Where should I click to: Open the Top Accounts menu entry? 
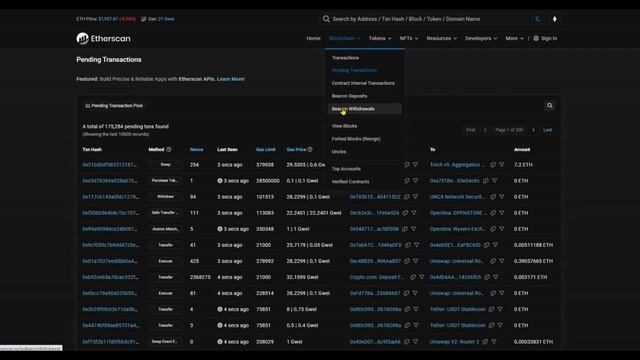[346, 169]
